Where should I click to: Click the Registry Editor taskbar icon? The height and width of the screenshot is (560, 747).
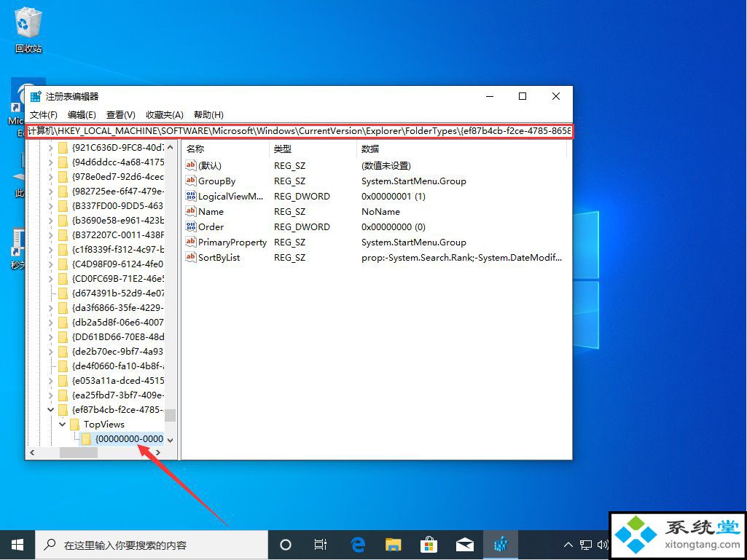tap(501, 545)
